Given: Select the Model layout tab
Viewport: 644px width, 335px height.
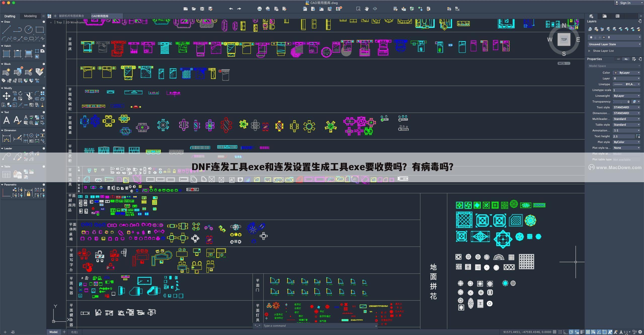Looking at the screenshot, I should tap(53, 332).
